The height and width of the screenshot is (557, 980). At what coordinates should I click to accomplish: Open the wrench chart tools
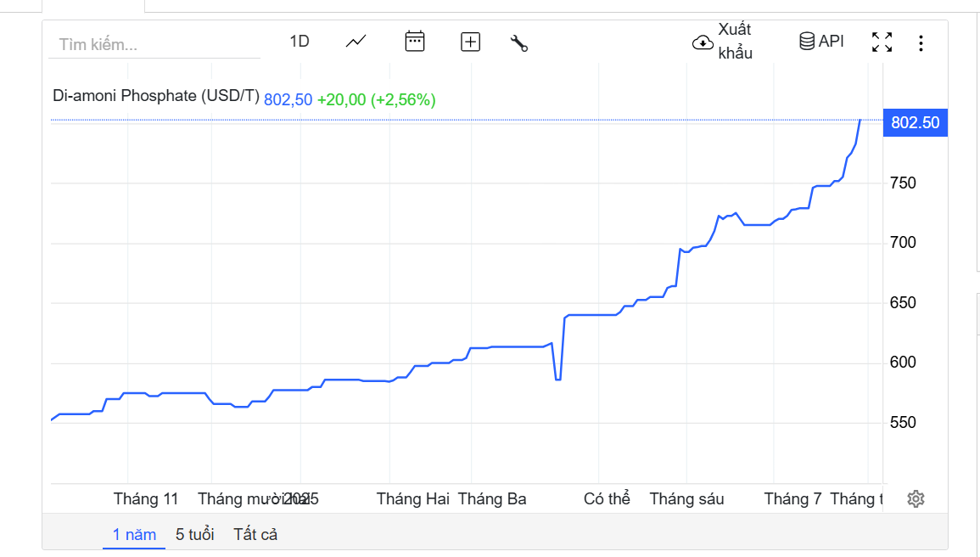click(519, 42)
